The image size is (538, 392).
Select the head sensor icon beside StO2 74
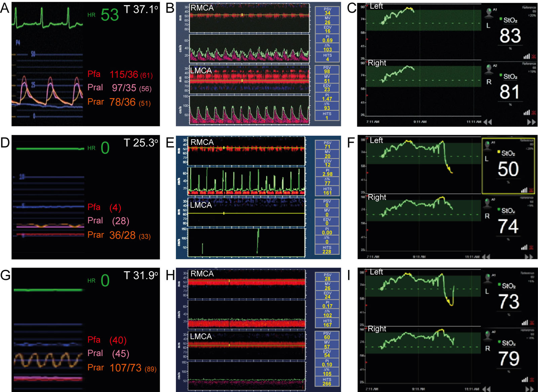[487, 203]
